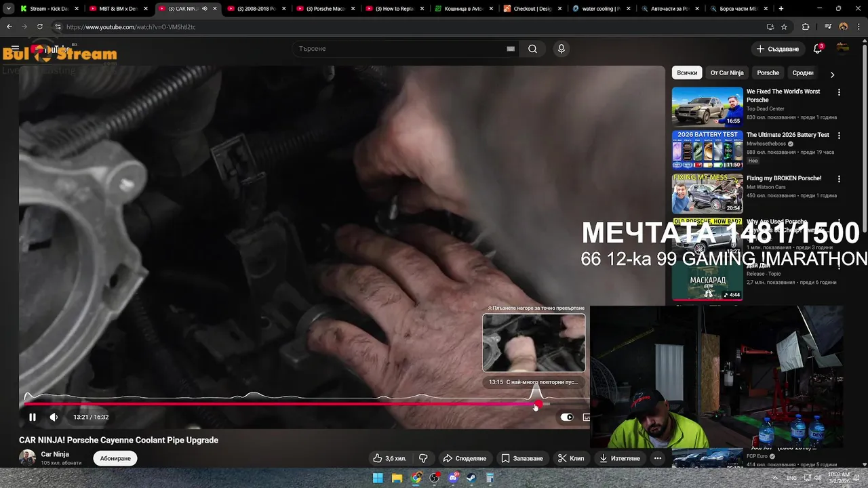Switch to the 'MBT & BM x Der' tab

117,9
